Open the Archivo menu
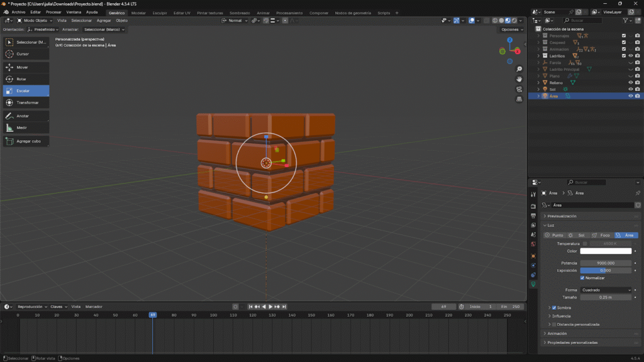This screenshot has height=362, width=644. click(x=18, y=12)
